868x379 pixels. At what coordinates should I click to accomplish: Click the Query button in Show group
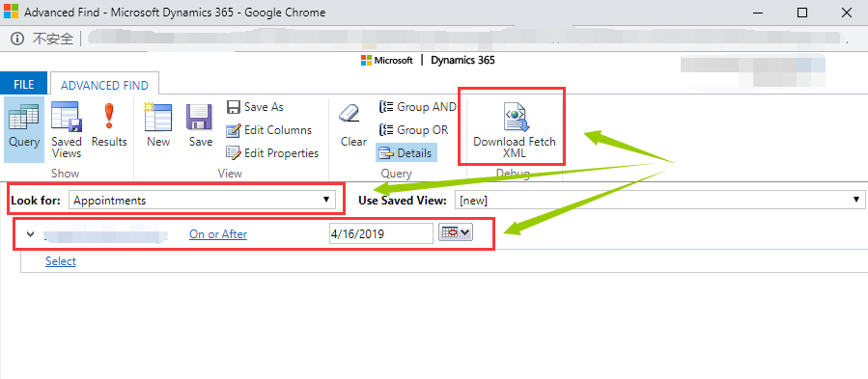coord(24,129)
